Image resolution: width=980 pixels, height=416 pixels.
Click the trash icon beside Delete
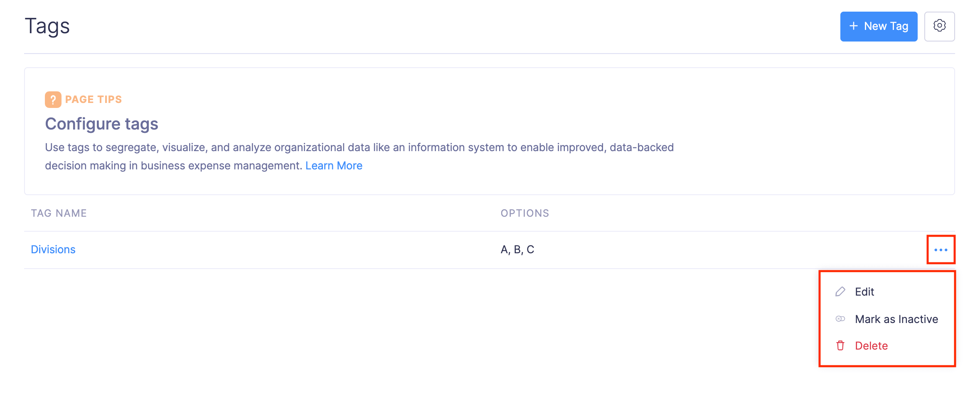point(840,346)
